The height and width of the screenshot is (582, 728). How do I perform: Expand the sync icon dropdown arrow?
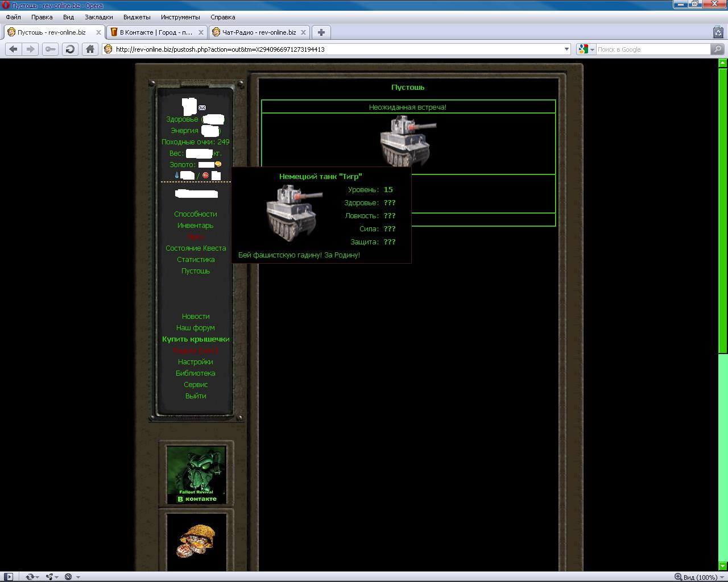pyautogui.click(x=38, y=577)
